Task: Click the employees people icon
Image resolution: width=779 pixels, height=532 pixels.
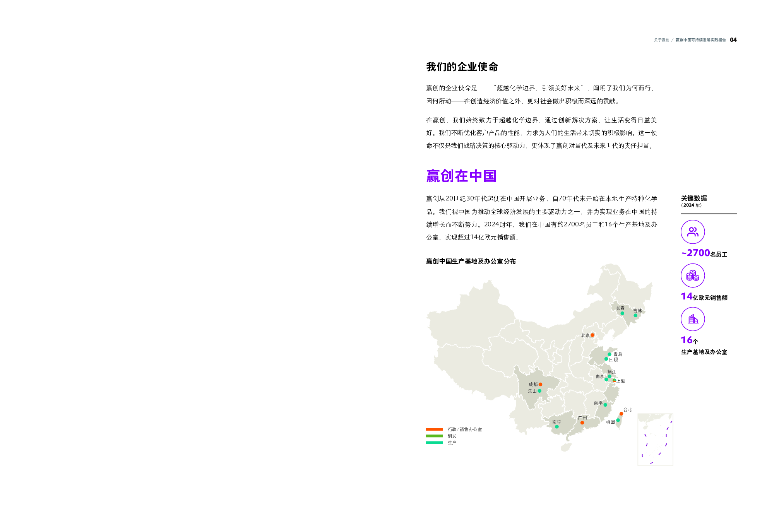Action: [x=692, y=232]
